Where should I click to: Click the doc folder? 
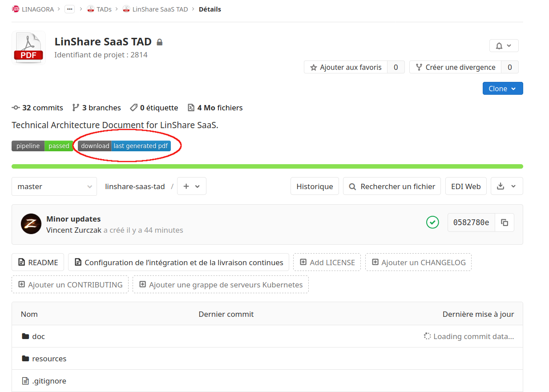(38, 336)
